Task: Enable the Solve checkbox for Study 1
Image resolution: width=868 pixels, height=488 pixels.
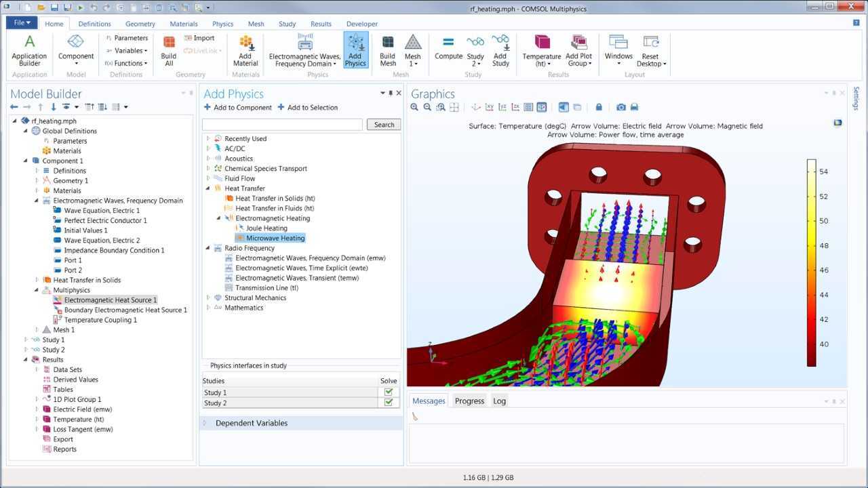Action: click(x=389, y=392)
